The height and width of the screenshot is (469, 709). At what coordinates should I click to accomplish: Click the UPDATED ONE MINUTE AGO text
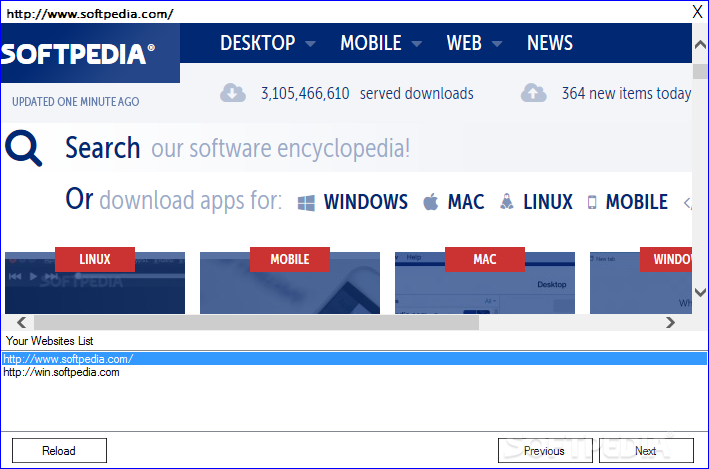click(76, 102)
